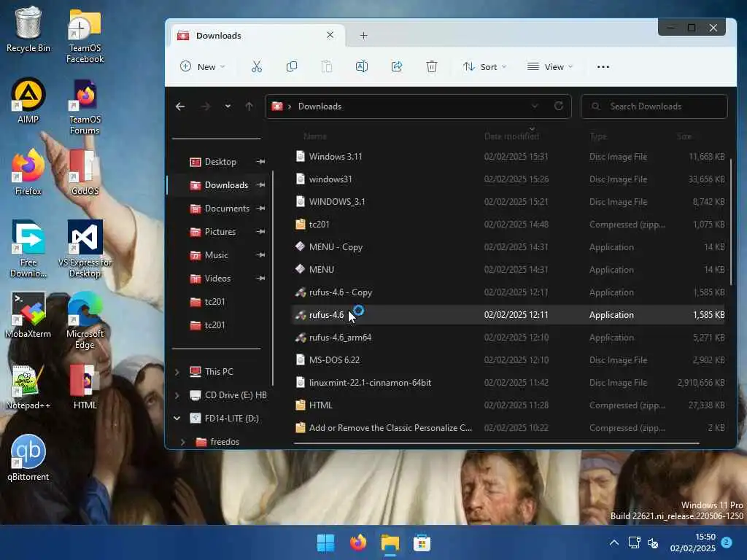
Task: Click File Explorer taskbar icon
Action: click(390, 542)
